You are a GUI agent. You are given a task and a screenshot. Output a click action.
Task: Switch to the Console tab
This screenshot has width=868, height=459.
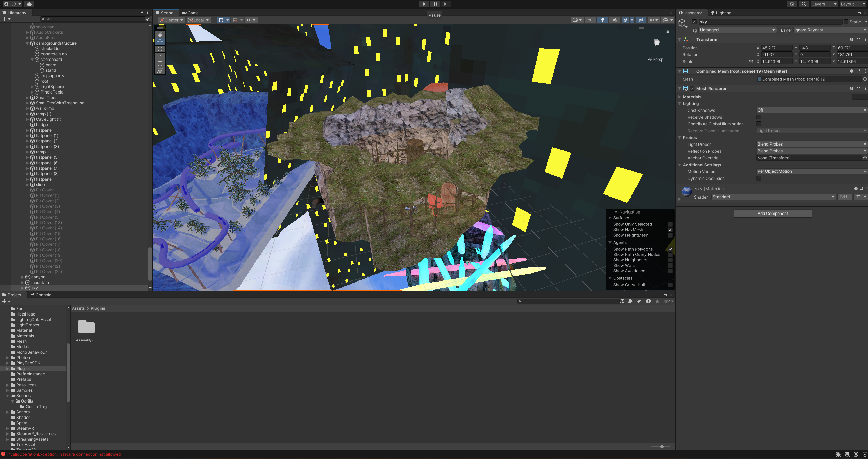(x=41, y=295)
